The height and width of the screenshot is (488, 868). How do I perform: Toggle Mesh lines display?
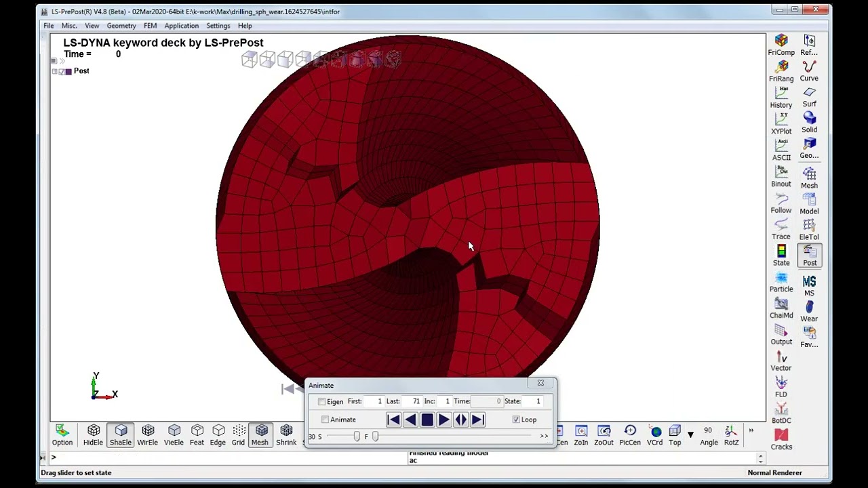(x=260, y=435)
